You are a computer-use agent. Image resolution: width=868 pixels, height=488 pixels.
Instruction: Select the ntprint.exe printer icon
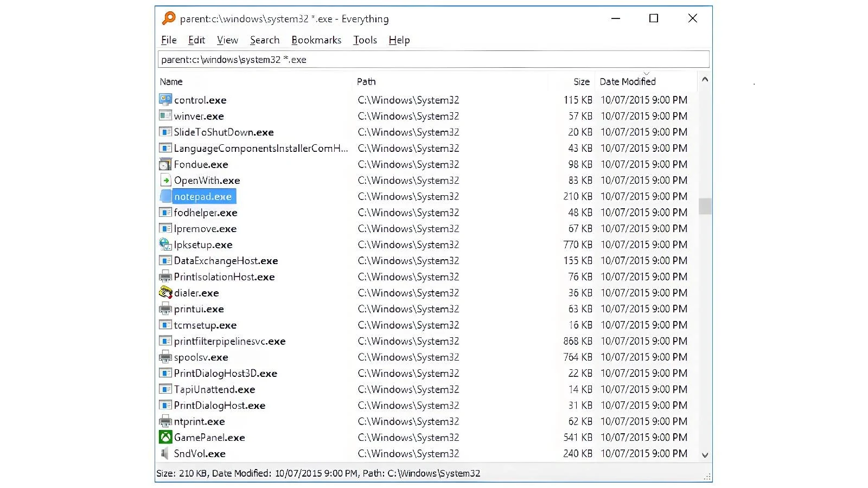click(x=165, y=421)
